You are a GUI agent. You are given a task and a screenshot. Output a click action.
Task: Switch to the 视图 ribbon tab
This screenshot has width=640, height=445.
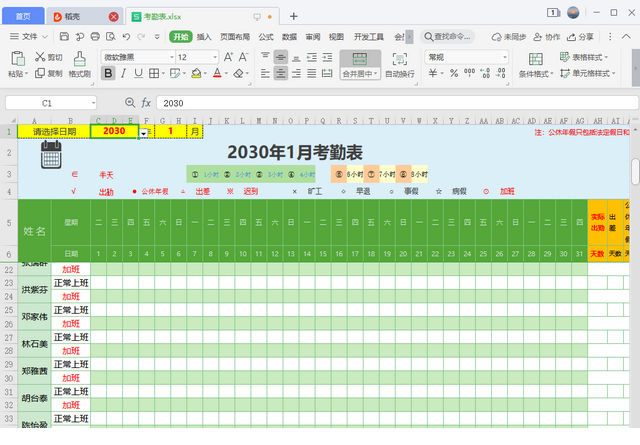pyautogui.click(x=336, y=37)
